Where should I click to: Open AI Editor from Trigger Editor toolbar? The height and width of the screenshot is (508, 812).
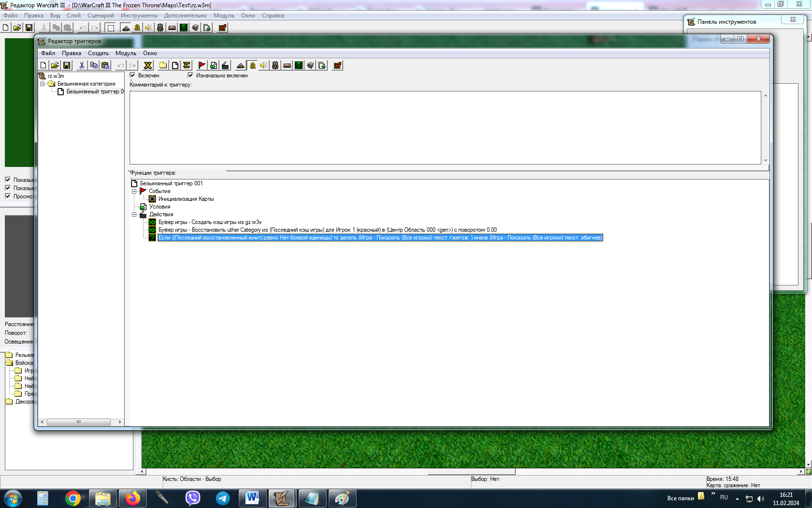299,65
